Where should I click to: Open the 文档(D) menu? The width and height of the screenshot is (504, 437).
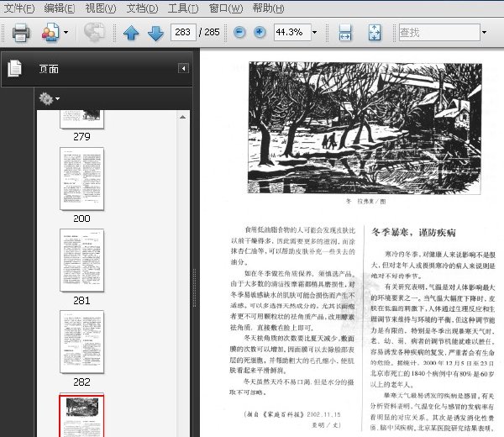(x=142, y=8)
